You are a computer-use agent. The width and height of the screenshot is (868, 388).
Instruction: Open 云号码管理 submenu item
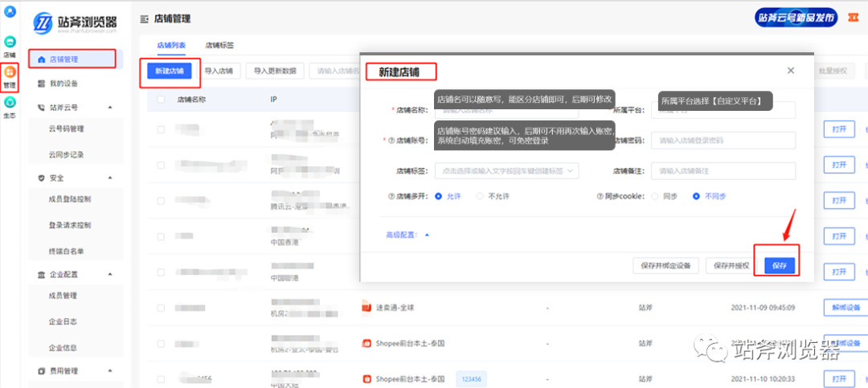point(67,129)
